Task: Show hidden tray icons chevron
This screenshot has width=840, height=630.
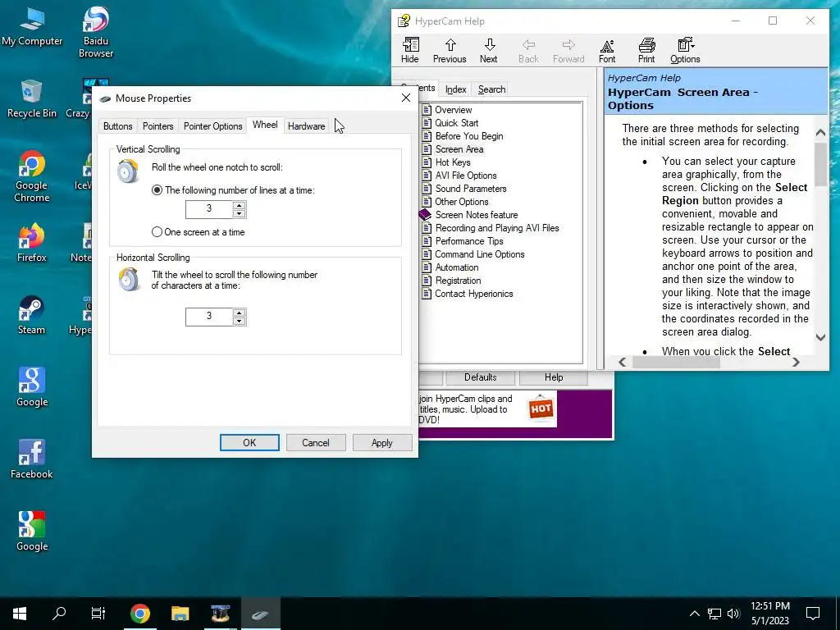Action: tap(694, 614)
